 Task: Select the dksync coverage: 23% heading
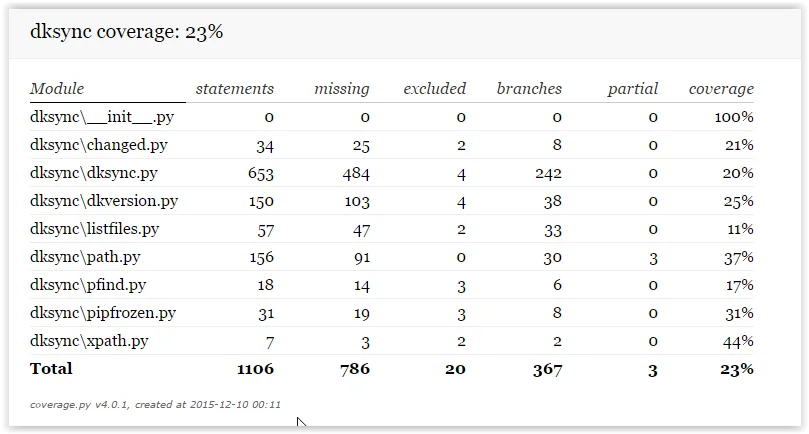coord(126,32)
